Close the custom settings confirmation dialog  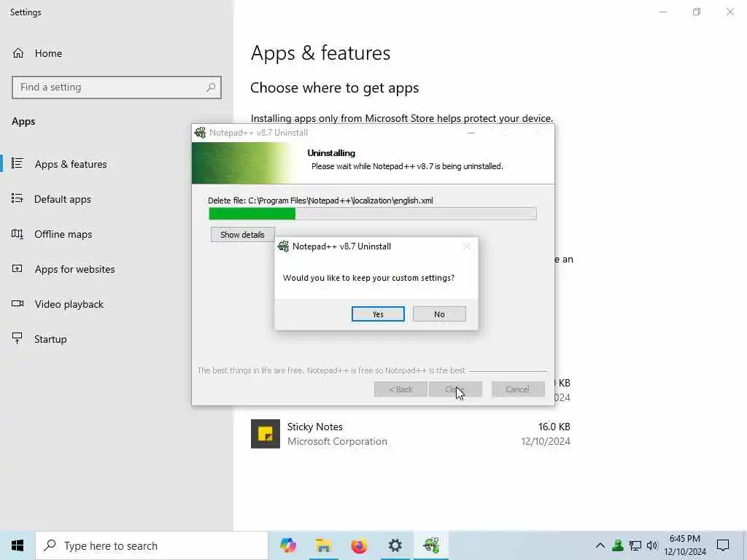point(466,246)
